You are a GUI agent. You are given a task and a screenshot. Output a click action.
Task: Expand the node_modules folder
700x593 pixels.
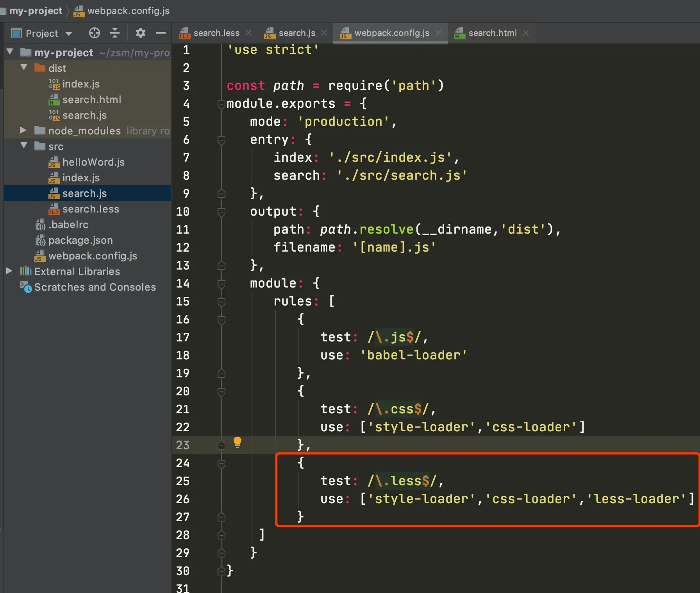[23, 130]
